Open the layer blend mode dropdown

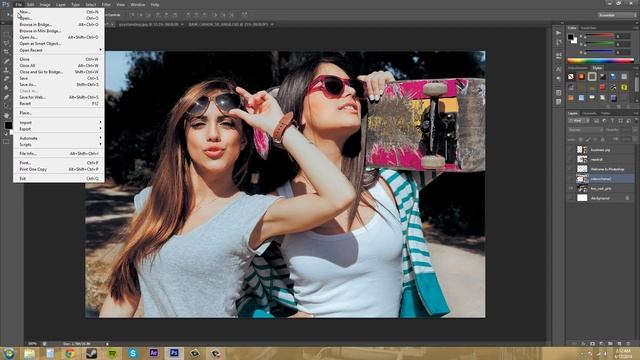point(586,130)
